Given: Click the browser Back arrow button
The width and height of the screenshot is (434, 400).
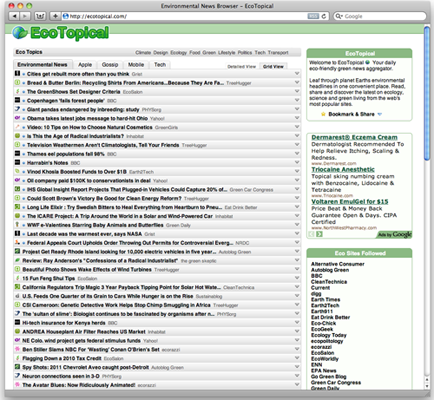Looking at the screenshot, I should pyautogui.click(x=14, y=16).
